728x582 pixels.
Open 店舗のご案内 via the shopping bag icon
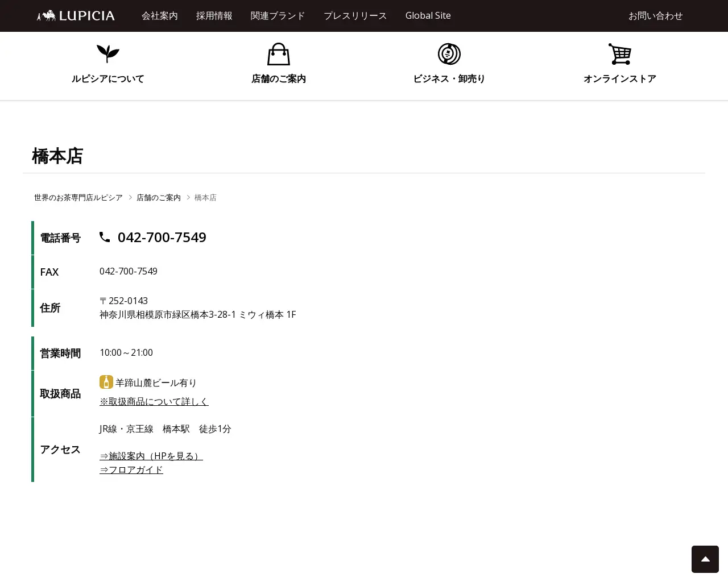point(278,54)
